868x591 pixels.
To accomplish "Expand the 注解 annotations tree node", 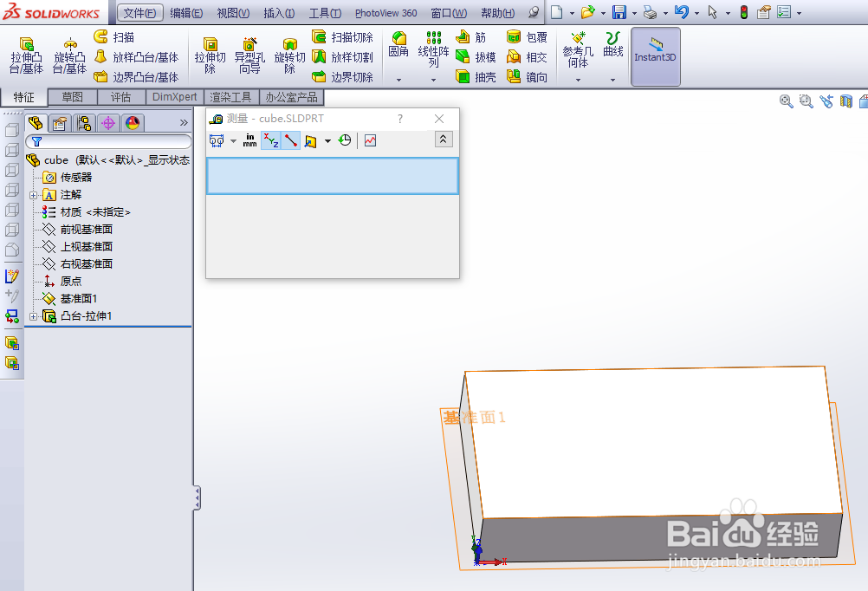I will [x=33, y=195].
